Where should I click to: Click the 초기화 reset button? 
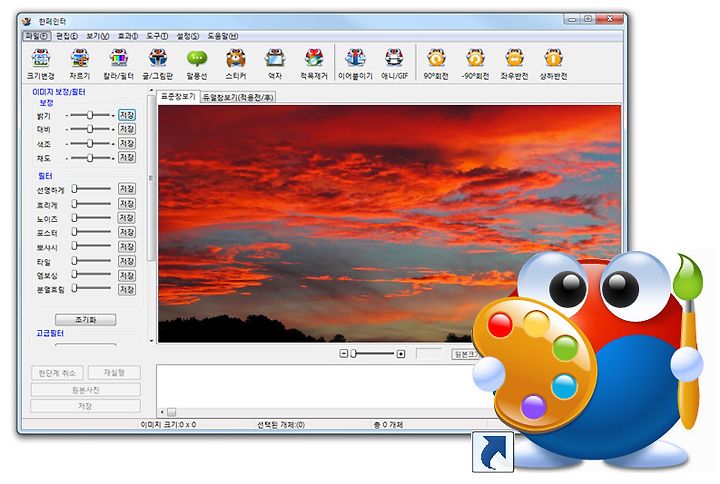pos(85,320)
